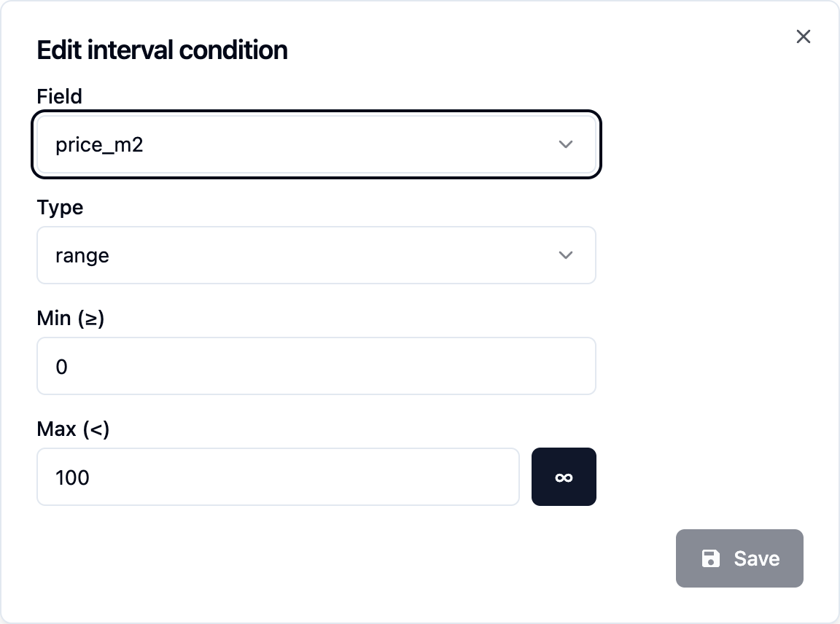Set Max to unlimited via infinity button

point(564,477)
